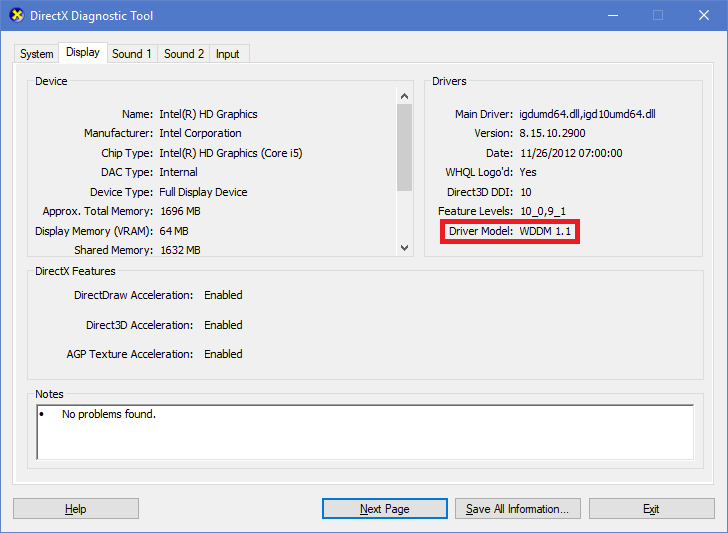Click the Chip Type value in Device

click(x=230, y=153)
